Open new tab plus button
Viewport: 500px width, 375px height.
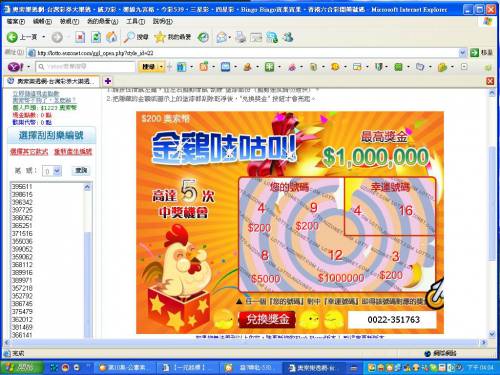pos(108,81)
